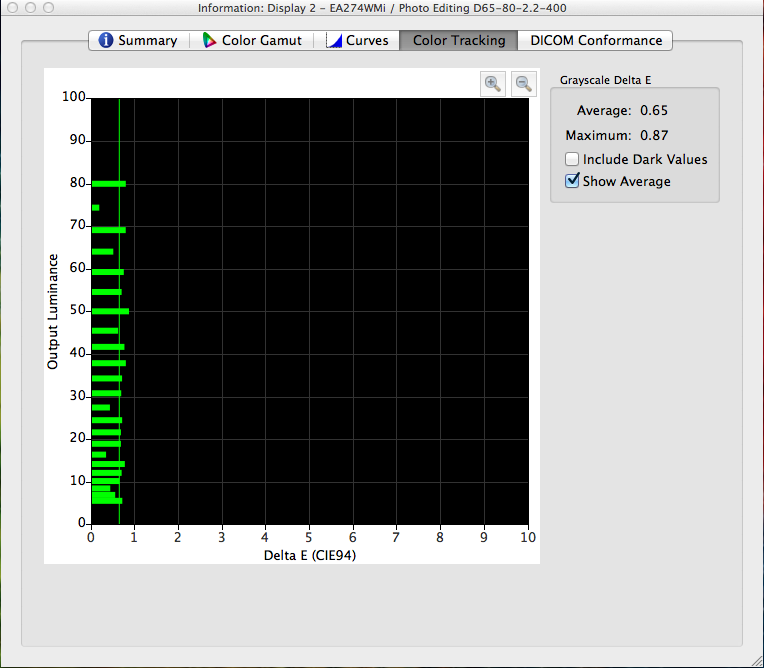
Task: Click the window title text
Action: pos(382,8)
